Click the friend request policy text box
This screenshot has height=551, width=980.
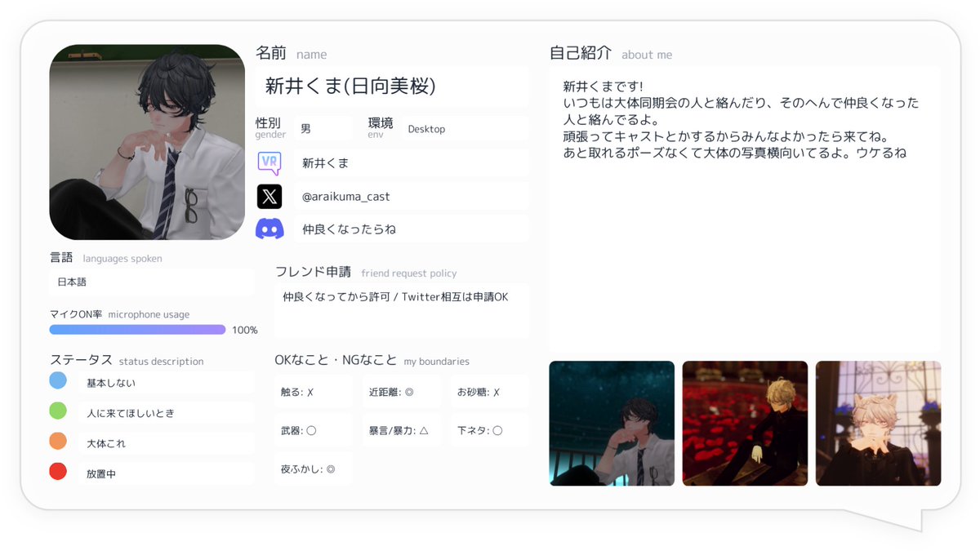tap(401, 311)
